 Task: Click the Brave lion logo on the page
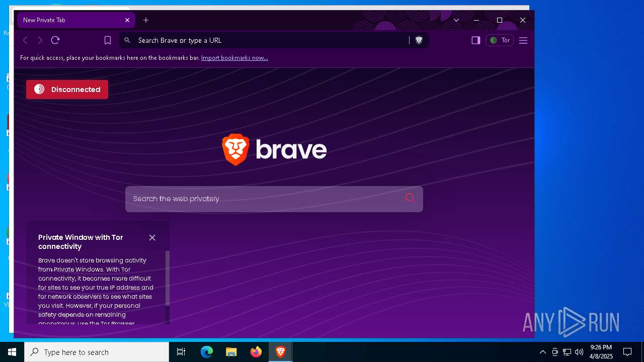(x=236, y=149)
